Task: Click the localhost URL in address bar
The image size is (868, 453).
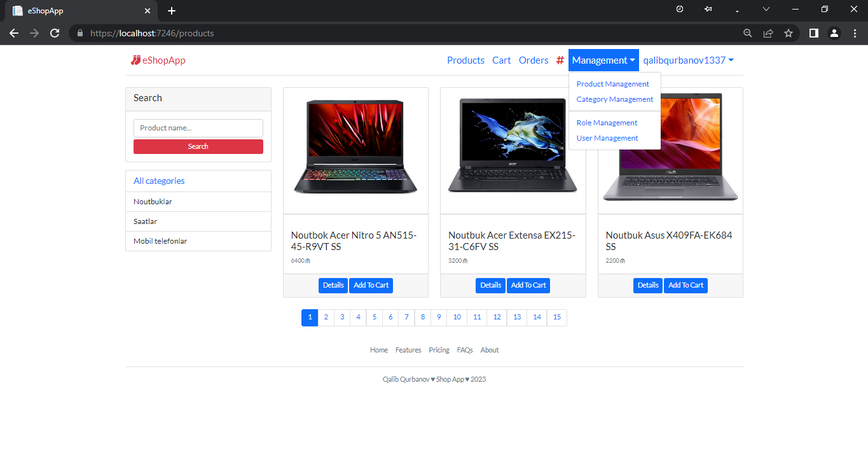Action: 152,33
